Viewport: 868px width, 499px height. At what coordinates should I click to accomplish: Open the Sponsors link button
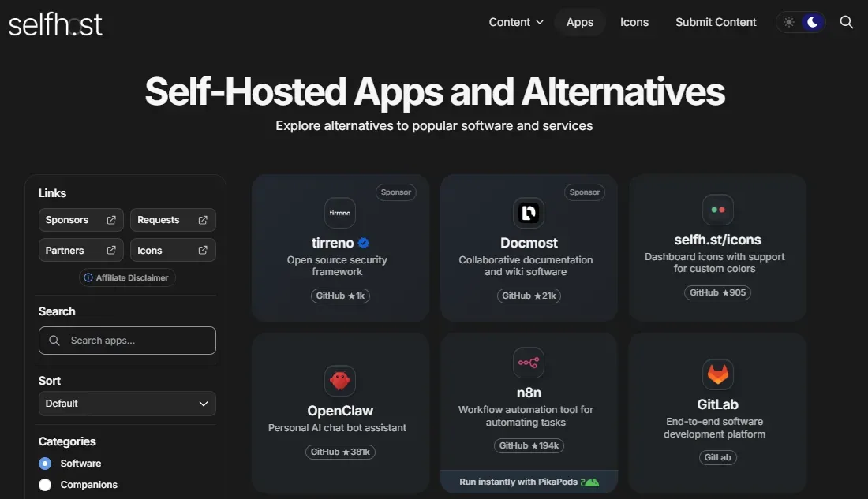click(80, 220)
